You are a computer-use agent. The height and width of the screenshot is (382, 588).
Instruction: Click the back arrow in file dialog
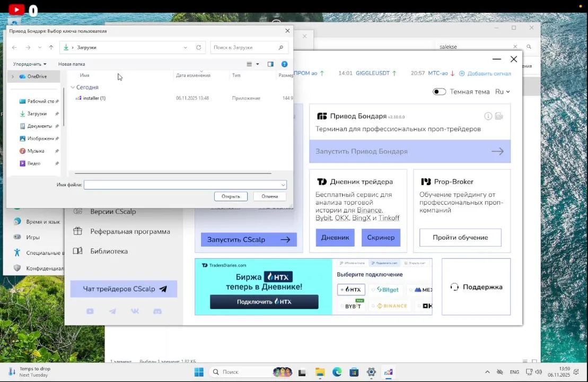(x=14, y=48)
